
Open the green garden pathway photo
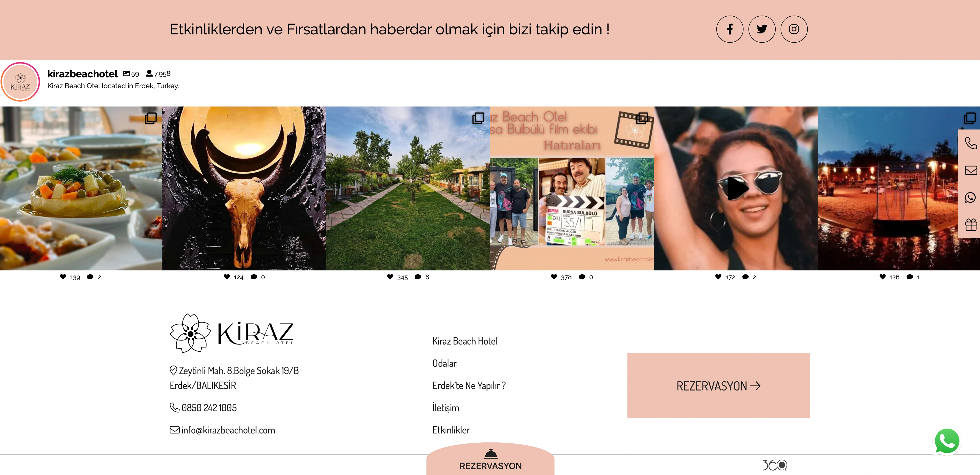point(408,188)
